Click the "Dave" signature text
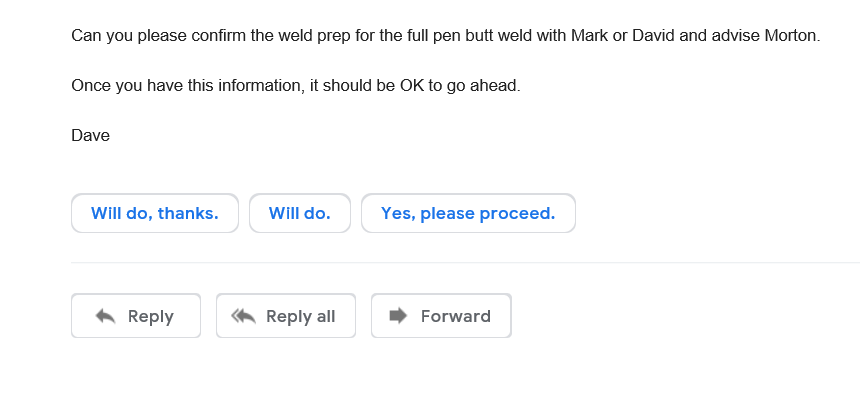The image size is (860, 417). coord(91,135)
